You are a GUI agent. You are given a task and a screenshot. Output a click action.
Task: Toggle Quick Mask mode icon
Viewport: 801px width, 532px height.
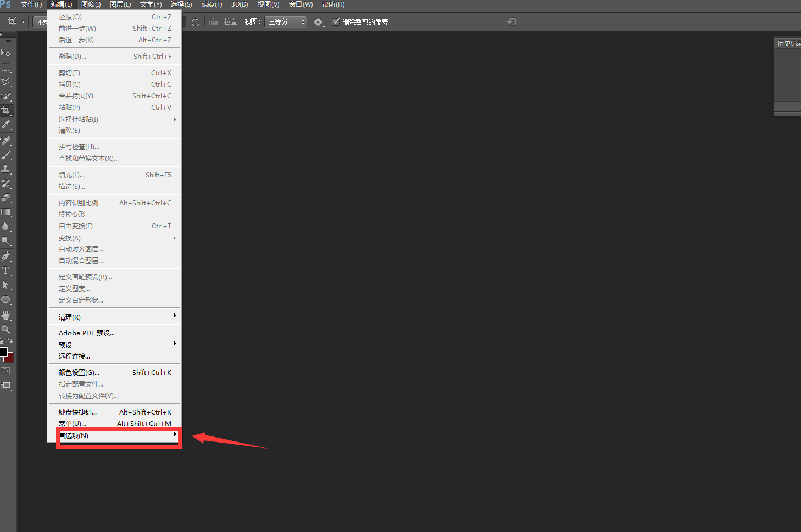5,371
